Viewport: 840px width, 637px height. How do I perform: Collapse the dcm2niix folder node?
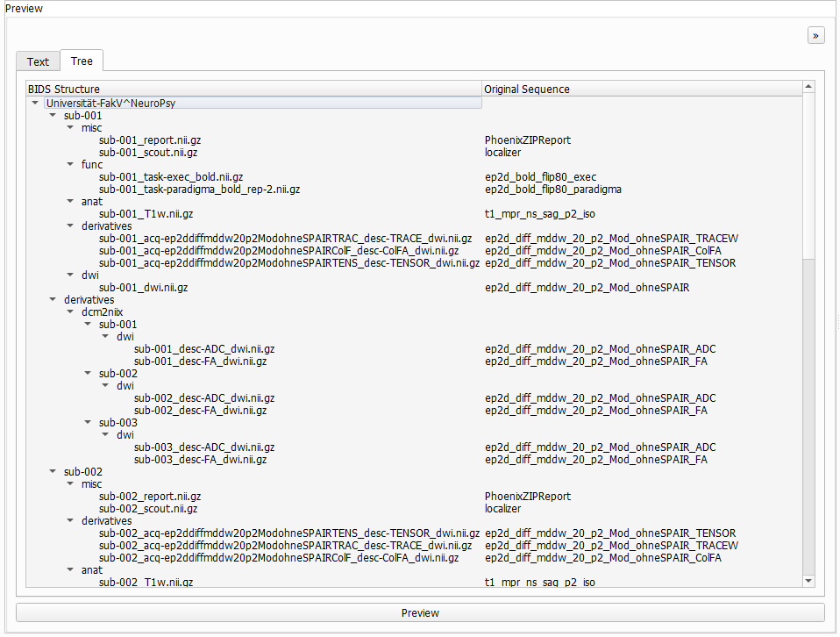(x=70, y=311)
